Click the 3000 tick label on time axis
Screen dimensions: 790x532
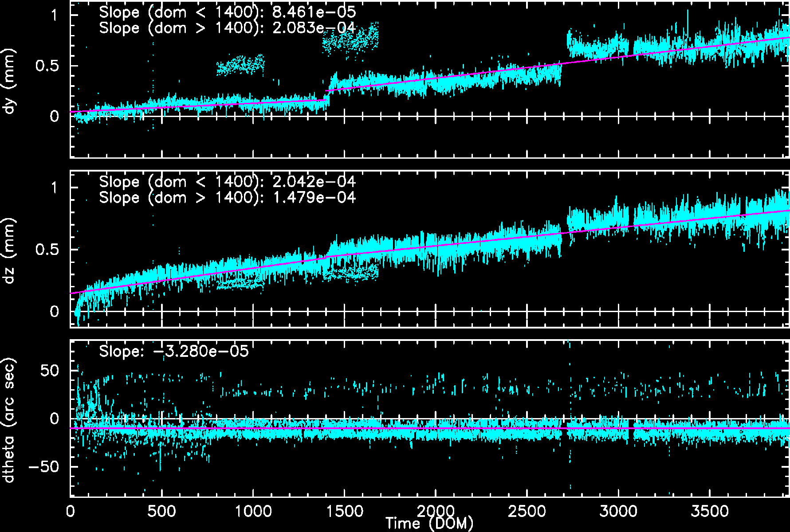[x=618, y=511]
